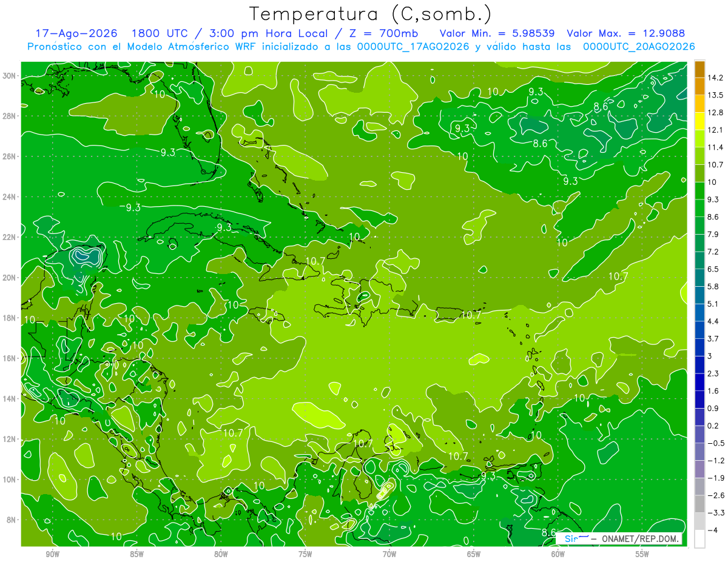The image size is (728, 562).
Task: Click the "22N" latitude axis label
Action: pyautogui.click(x=10, y=237)
